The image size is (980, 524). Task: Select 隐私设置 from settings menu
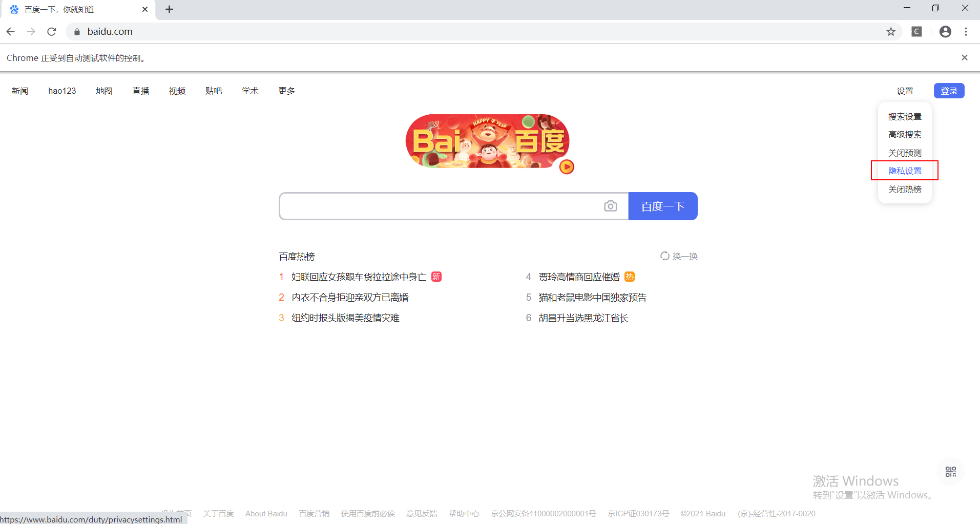(905, 171)
